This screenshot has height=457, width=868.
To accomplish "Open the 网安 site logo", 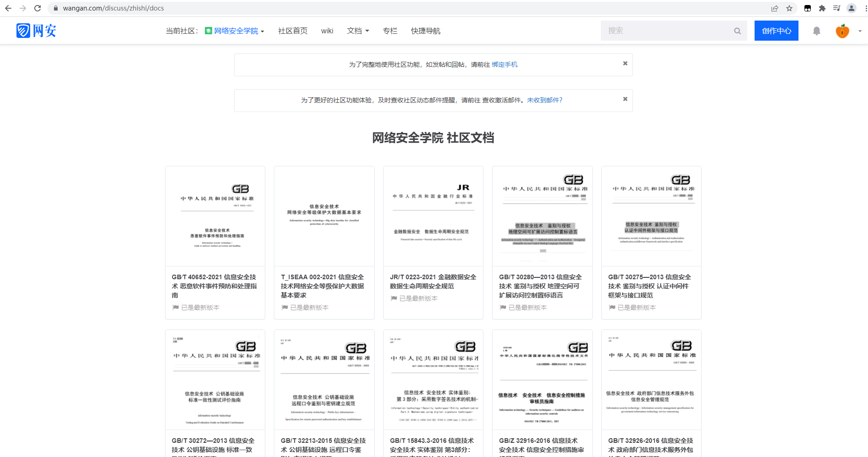I will [x=36, y=31].
